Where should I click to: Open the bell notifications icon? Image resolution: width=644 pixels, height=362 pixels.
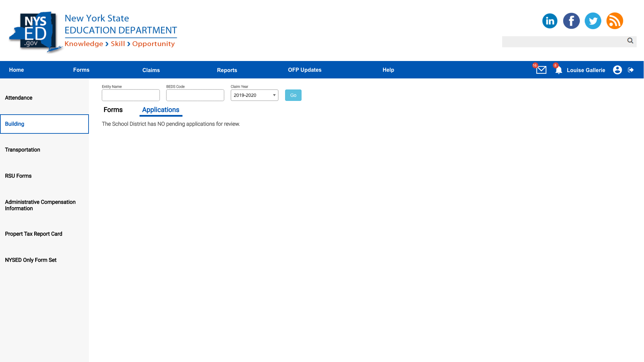click(558, 70)
